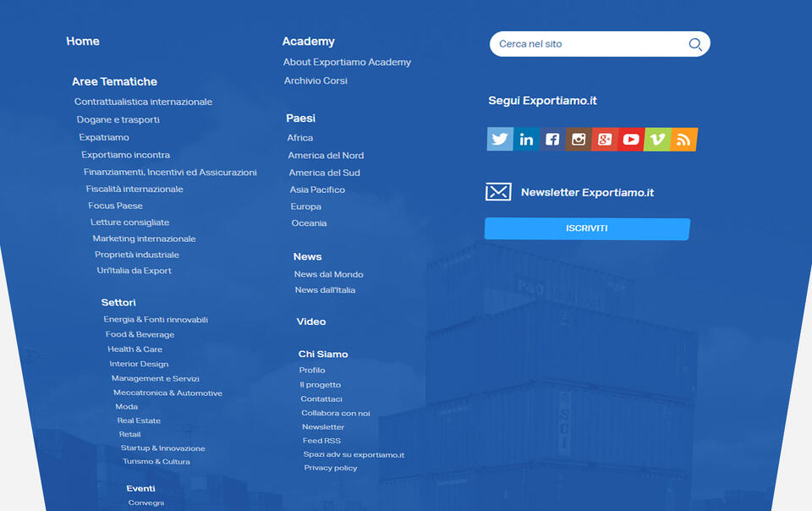Image resolution: width=812 pixels, height=511 pixels.
Task: Open the YouTube social icon
Action: coord(631,139)
